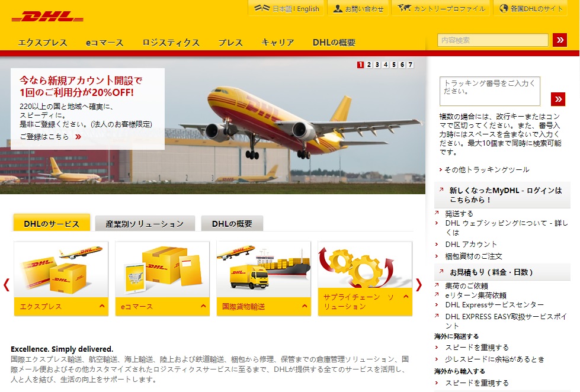Open お問い合わせ contact link
580x392 pixels.
tap(364, 8)
